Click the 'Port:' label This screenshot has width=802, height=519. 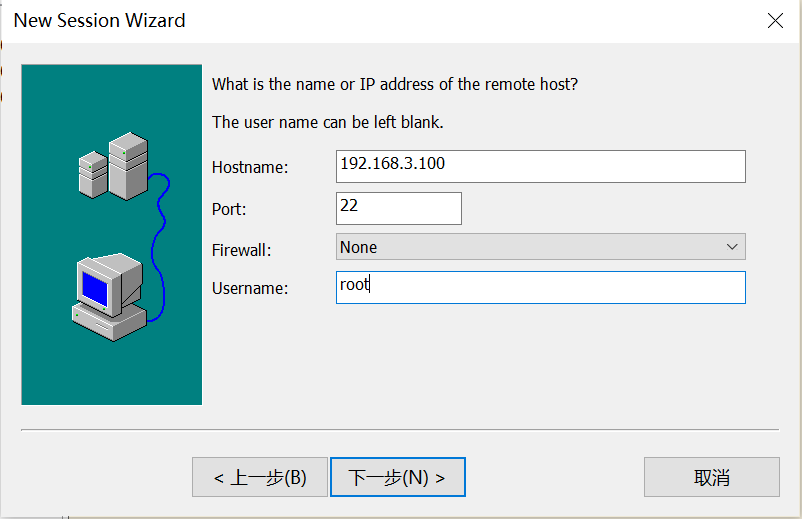point(229,209)
